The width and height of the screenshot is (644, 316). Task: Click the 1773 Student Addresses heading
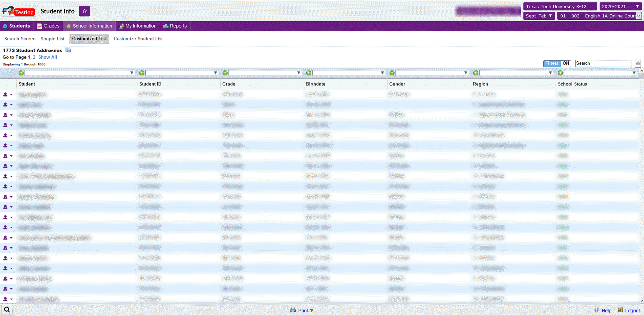[x=32, y=50]
